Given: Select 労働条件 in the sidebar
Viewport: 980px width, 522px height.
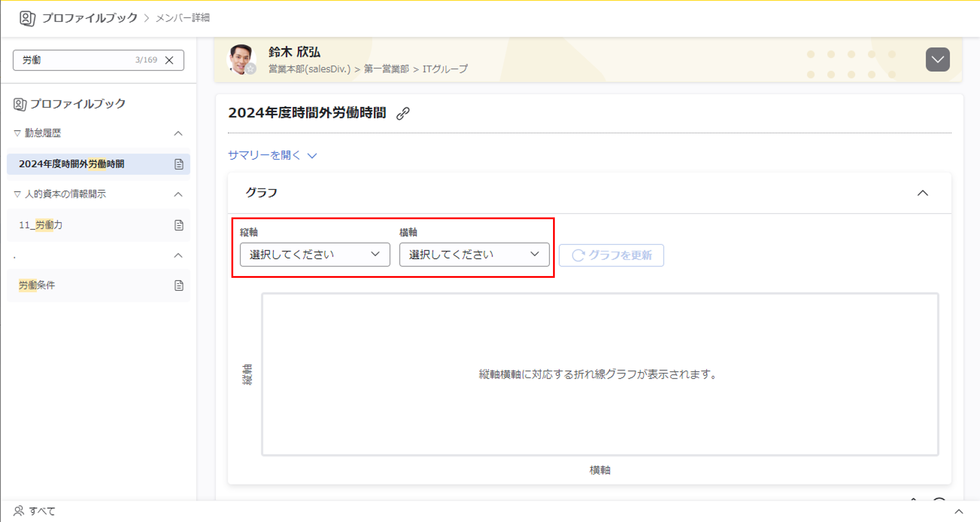Looking at the screenshot, I should (37, 285).
